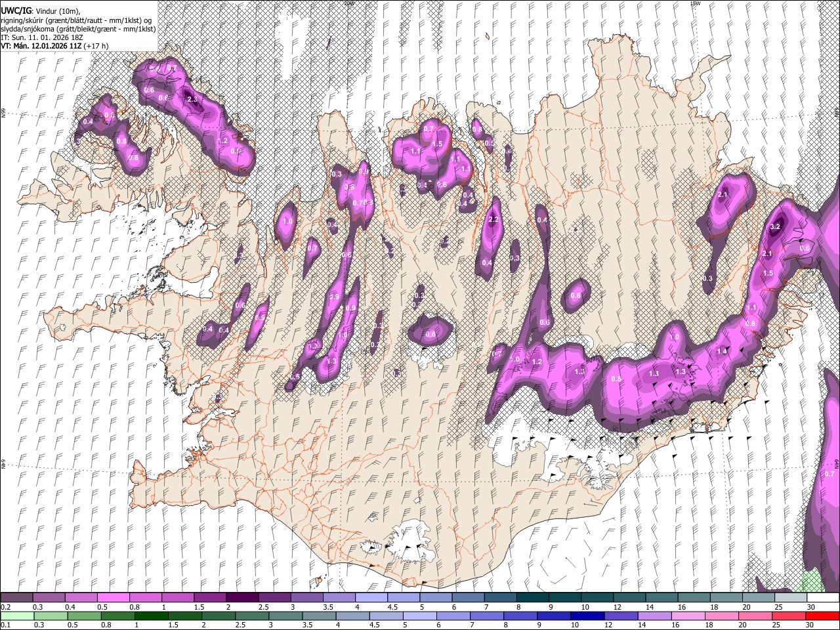Click the bright red rain swatch at 30
840x630 pixels.
823,616
